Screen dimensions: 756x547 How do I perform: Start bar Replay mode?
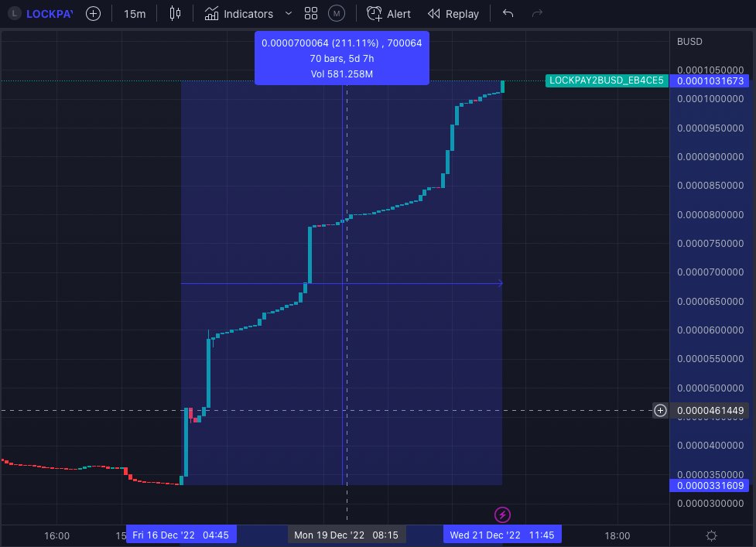[x=453, y=13]
